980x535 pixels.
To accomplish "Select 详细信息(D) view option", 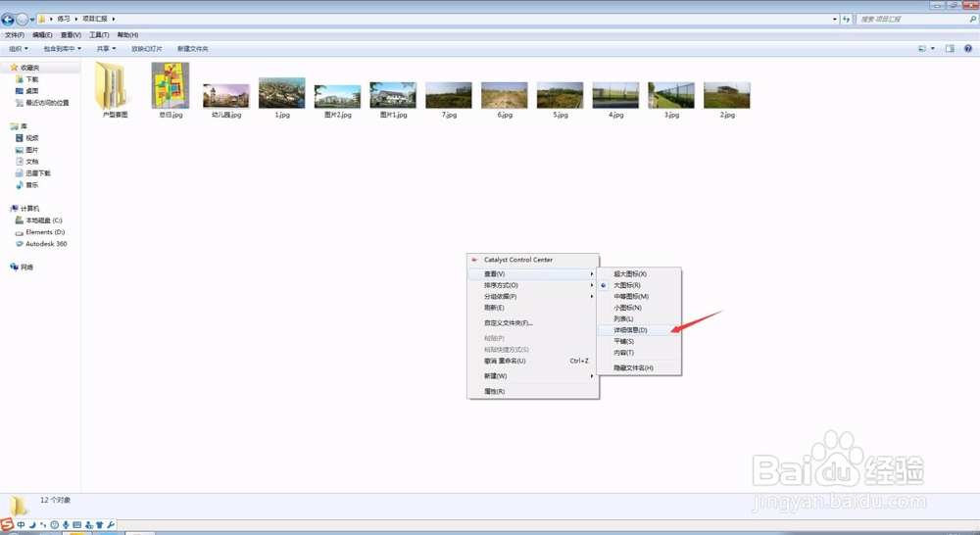I will click(639, 330).
